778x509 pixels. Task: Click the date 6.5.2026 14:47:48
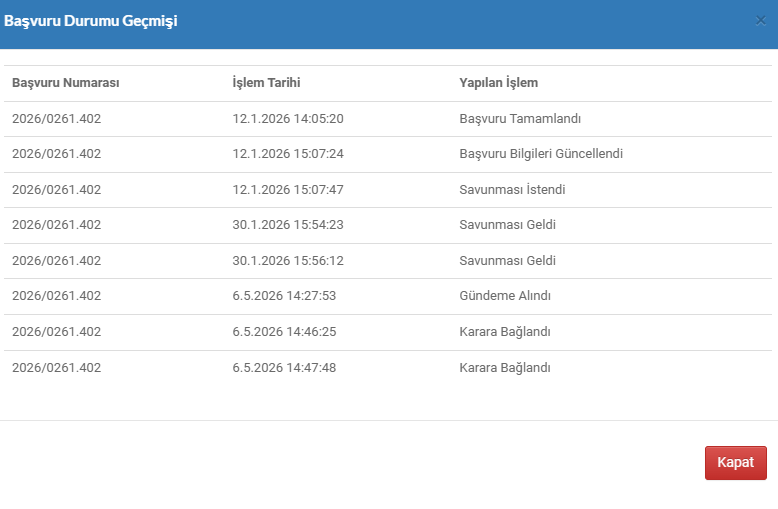(284, 368)
